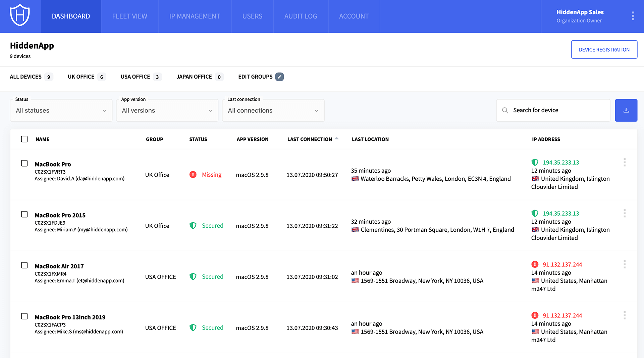This screenshot has width=644, height=358.
Task: Click the '13.07.2020 09:50:27' timestamp
Action: tap(312, 175)
